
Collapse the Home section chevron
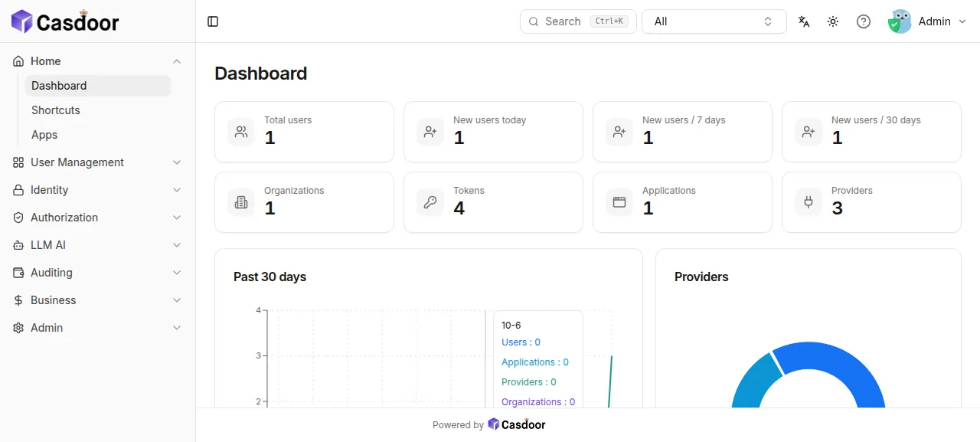click(177, 61)
